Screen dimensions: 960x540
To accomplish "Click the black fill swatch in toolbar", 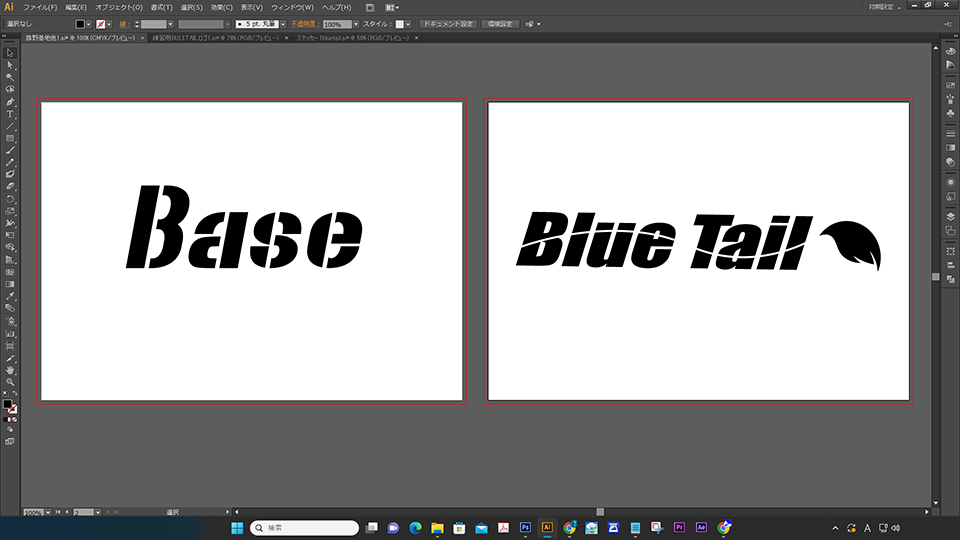I will [8, 405].
